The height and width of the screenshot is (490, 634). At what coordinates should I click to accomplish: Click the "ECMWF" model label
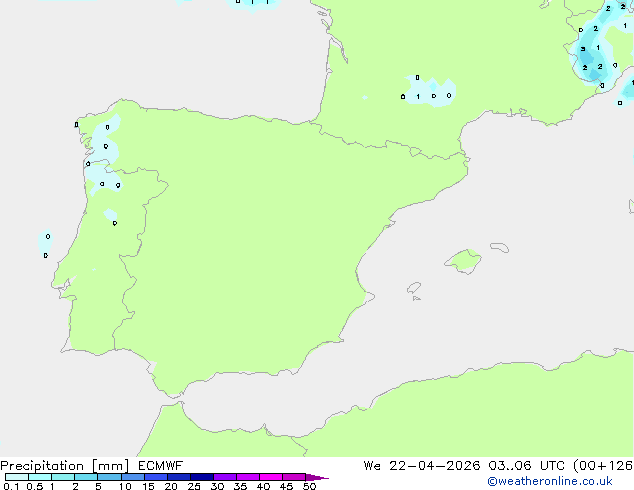pyautogui.click(x=161, y=466)
